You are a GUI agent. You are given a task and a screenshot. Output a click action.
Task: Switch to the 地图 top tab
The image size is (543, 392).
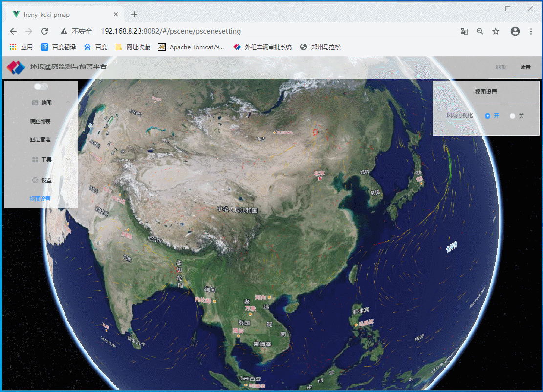[500, 67]
